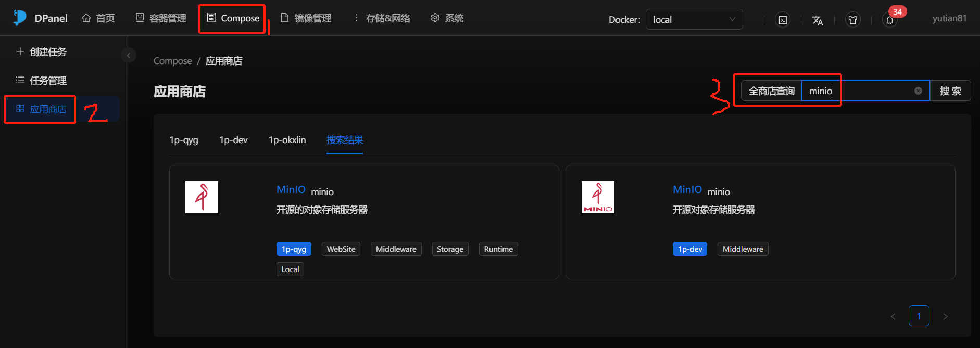980x348 pixels.
Task: Select the Storage tag on MinIO
Action: 450,249
